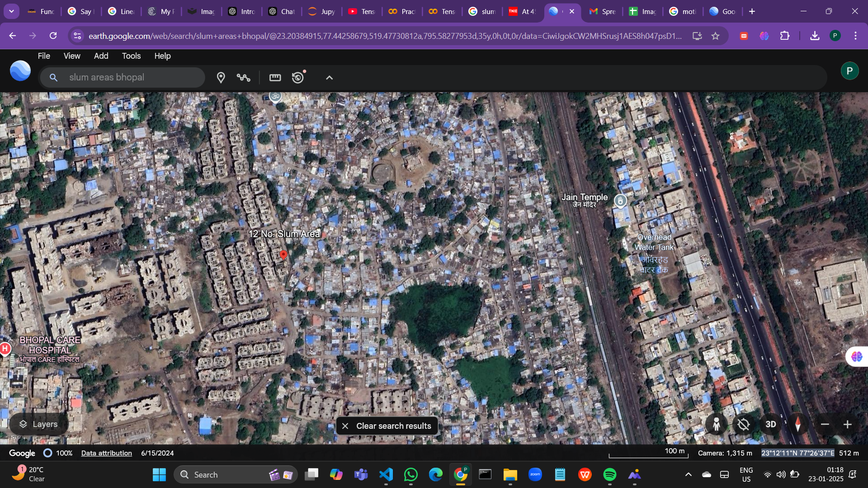
Task: Bookmark this page with the star icon
Action: [x=715, y=36]
